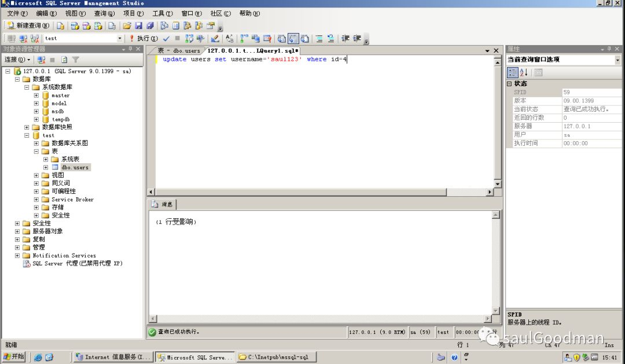Click the Change Connection icon

pos(35,38)
